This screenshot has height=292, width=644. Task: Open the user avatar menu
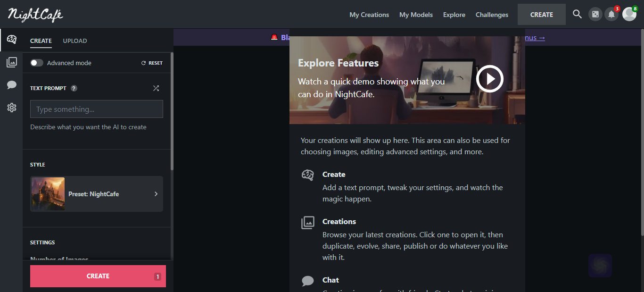[629, 14]
